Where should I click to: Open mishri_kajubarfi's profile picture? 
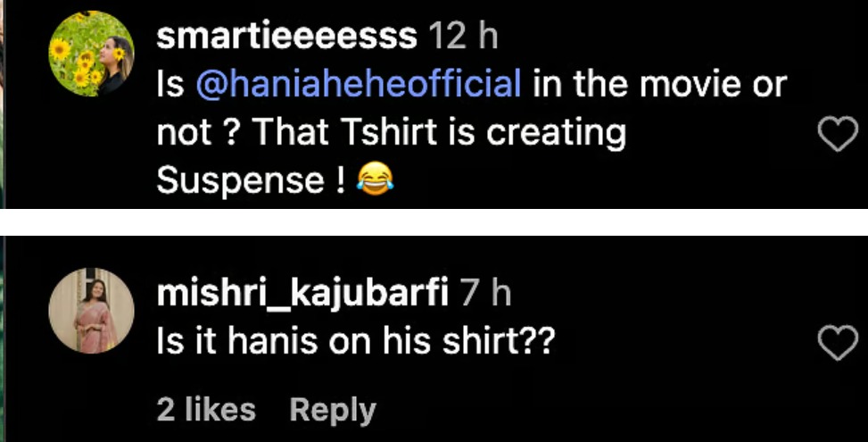[91, 309]
